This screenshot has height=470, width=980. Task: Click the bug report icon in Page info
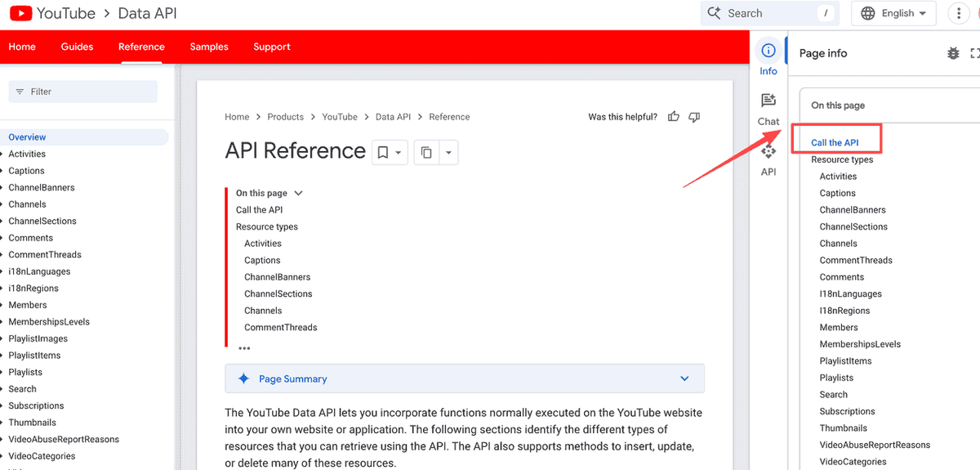click(953, 53)
